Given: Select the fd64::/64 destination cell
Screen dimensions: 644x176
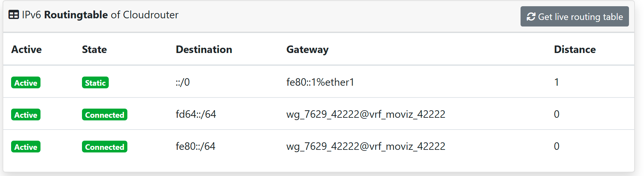Looking at the screenshot, I should 196,114.
